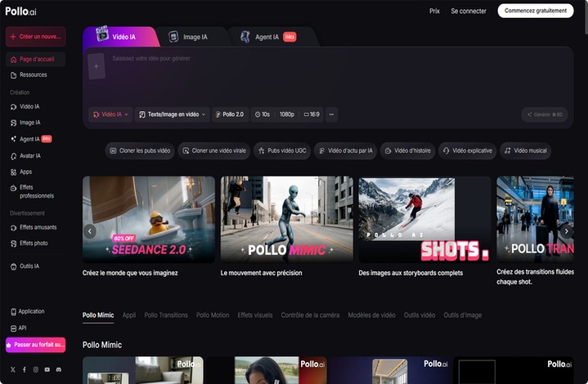Click Commencez gratuitement button
This screenshot has width=588, height=384.
[536, 11]
